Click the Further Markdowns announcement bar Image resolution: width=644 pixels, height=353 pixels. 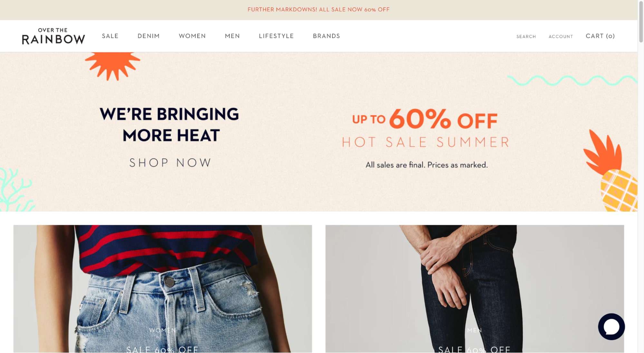click(319, 10)
